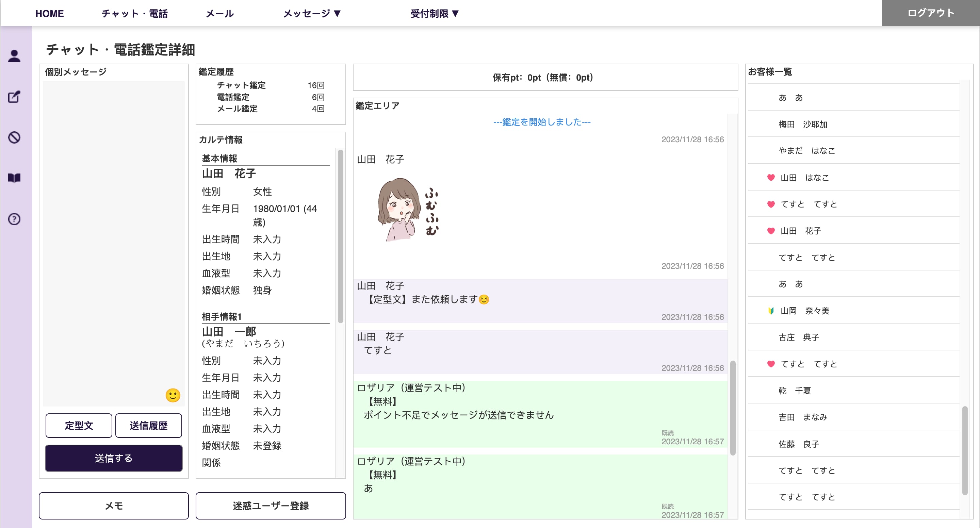Expand the 受付制限 dropdown menu

[x=435, y=14]
